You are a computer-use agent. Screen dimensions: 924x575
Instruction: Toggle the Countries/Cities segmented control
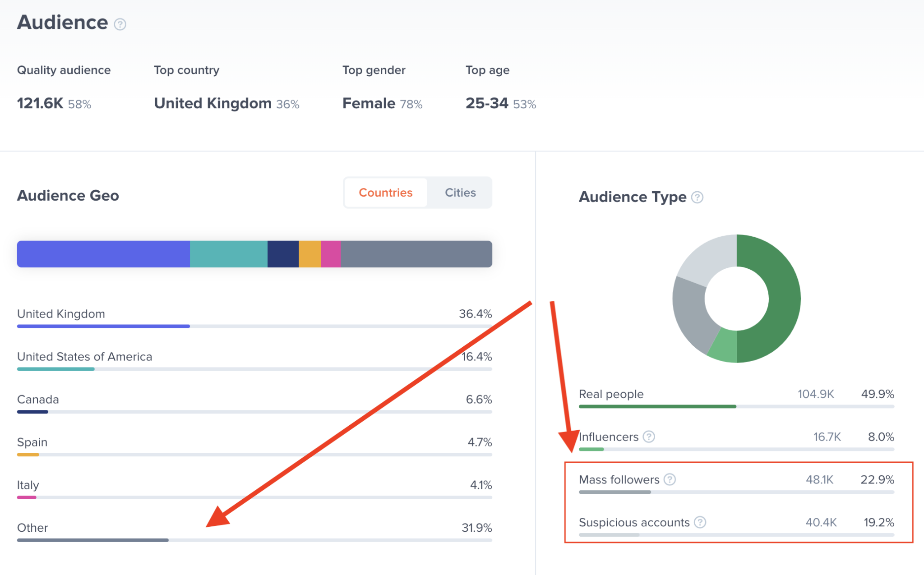(417, 193)
